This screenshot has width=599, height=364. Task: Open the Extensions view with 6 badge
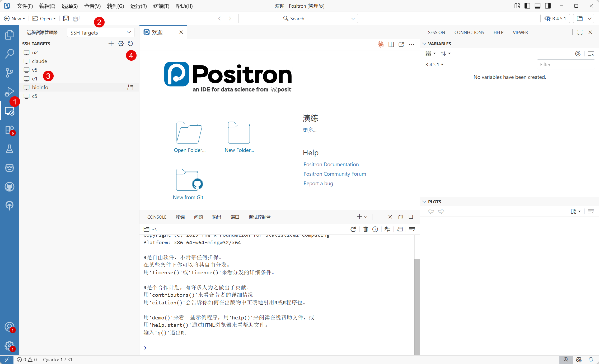(10, 130)
